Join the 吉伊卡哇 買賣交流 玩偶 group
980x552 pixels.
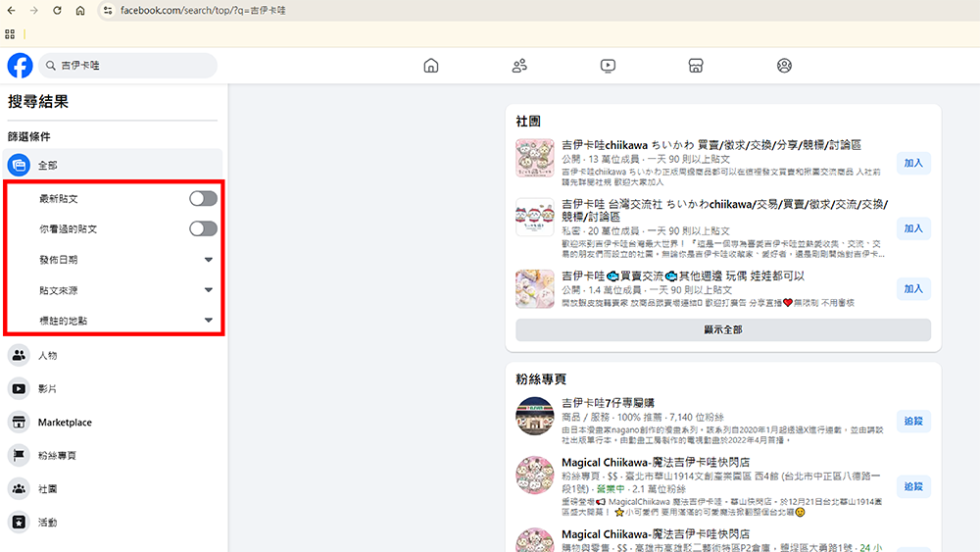tap(913, 289)
